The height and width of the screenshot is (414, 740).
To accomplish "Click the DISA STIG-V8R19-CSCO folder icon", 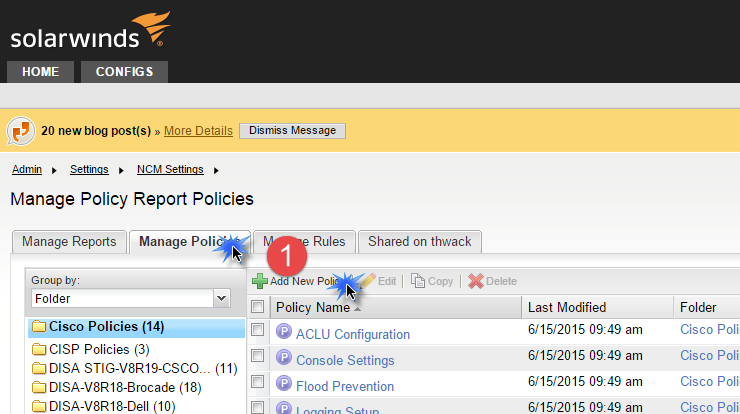I will coord(39,368).
